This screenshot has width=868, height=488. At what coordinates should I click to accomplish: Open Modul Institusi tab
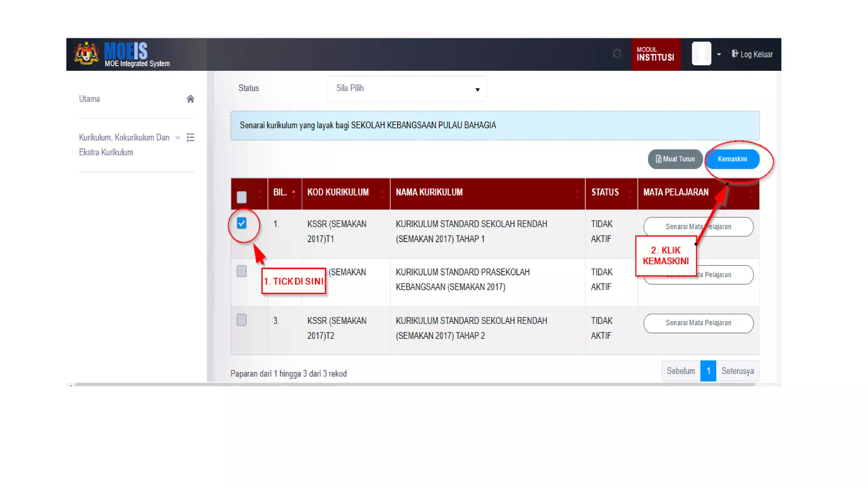tap(655, 54)
